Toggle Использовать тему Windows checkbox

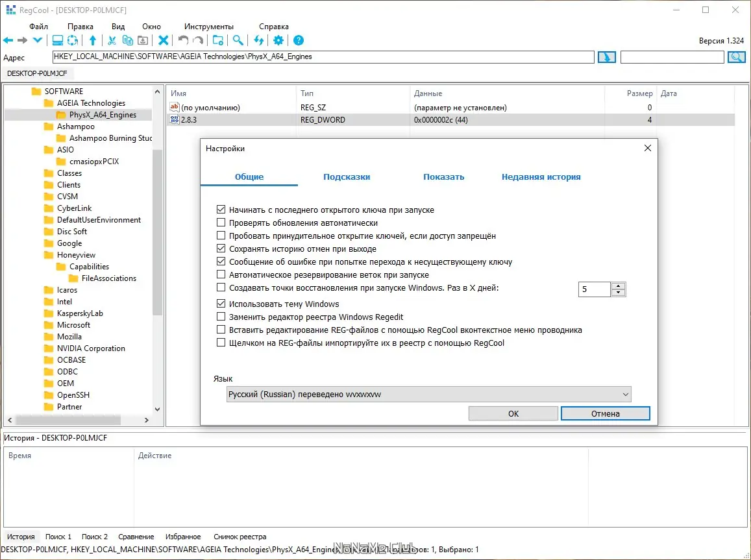221,303
